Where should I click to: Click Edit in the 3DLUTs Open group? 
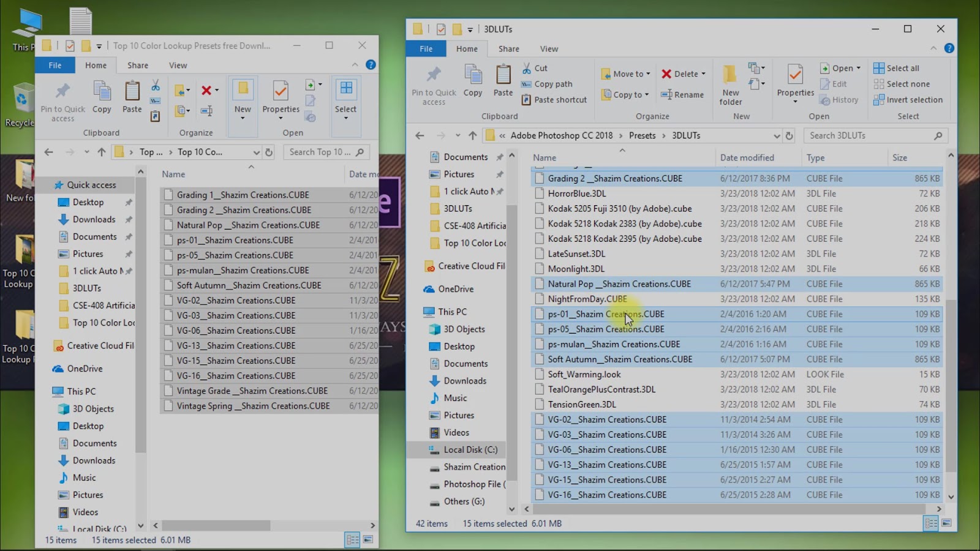click(x=833, y=84)
